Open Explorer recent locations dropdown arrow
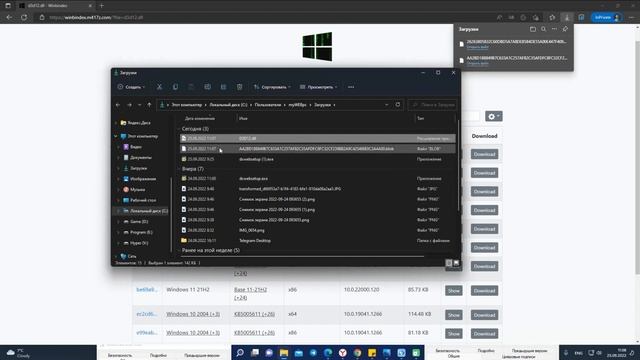 click(140, 105)
